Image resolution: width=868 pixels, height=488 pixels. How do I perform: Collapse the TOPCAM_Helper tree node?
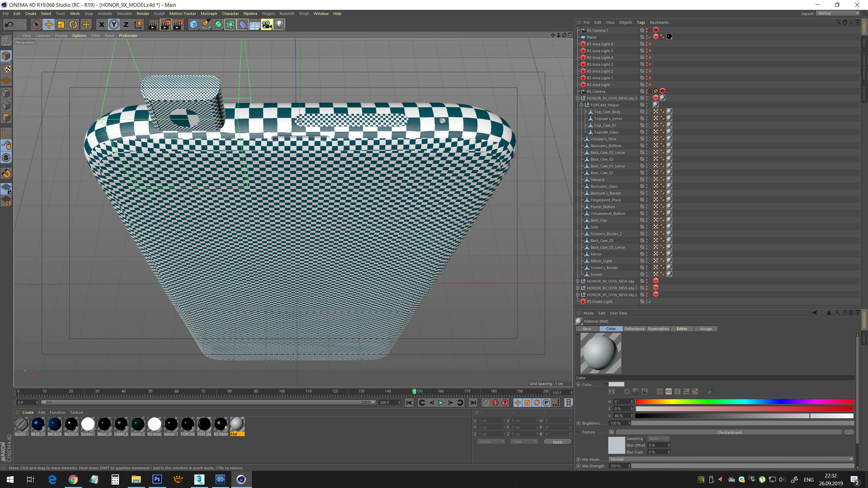[581, 105]
